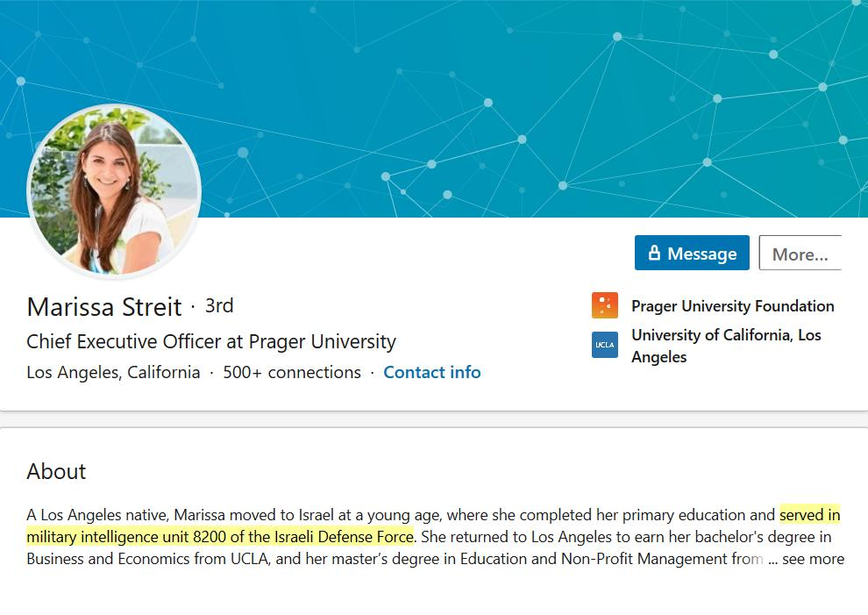Click the Prager University Foundation logo icon
The image size is (868, 615).
(x=605, y=305)
